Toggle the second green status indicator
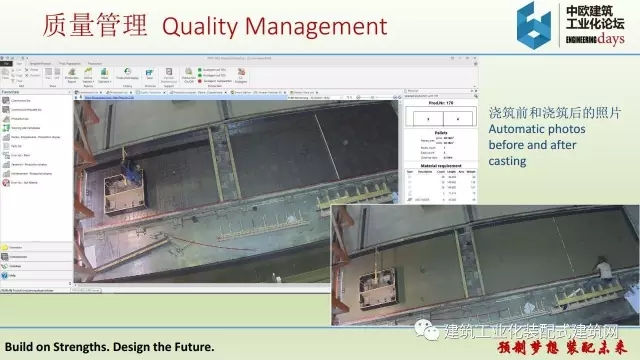This screenshot has height=360, width=640. tap(200, 76)
